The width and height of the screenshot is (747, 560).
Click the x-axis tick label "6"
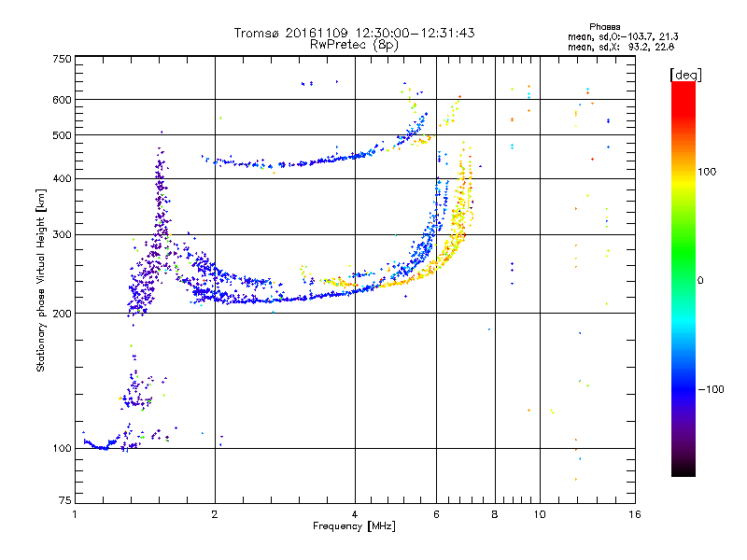436,514
